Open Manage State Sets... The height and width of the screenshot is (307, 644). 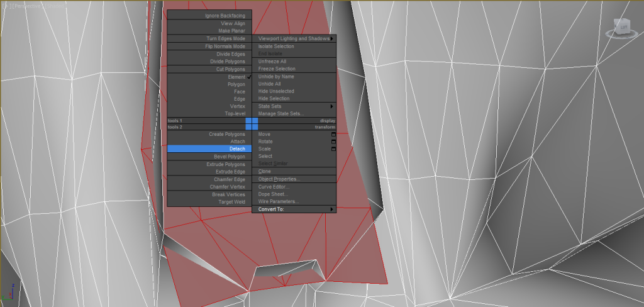tap(294, 114)
